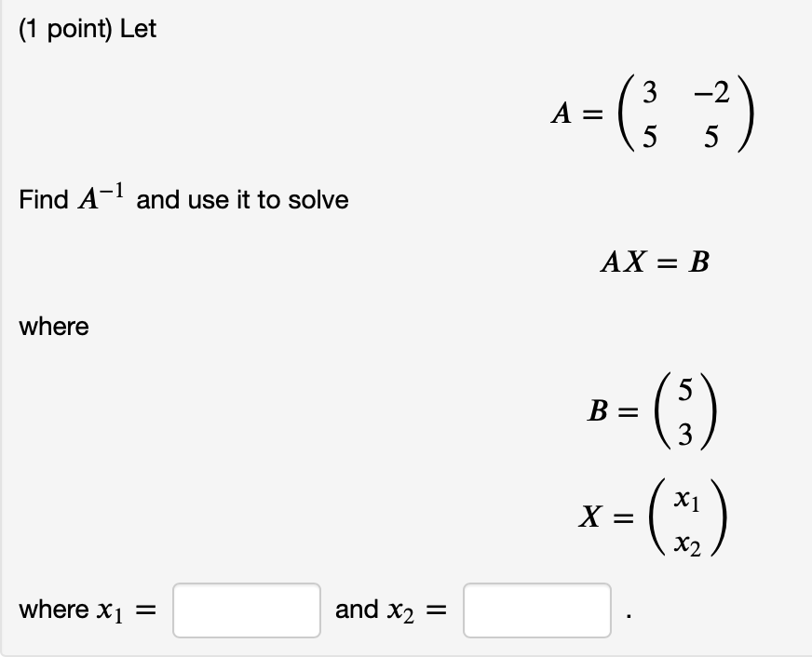Click the word where above vector B
Screen dimensions: 812x657
pyautogui.click(x=52, y=327)
